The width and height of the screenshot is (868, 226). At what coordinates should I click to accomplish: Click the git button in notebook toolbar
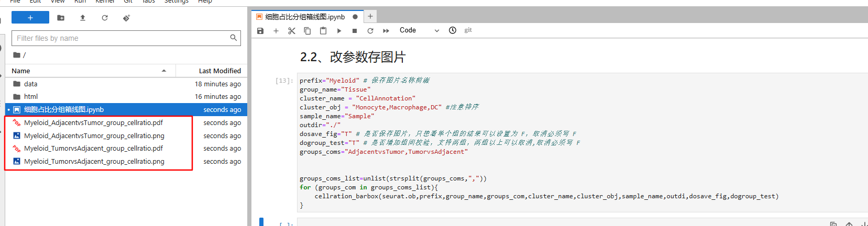click(468, 30)
